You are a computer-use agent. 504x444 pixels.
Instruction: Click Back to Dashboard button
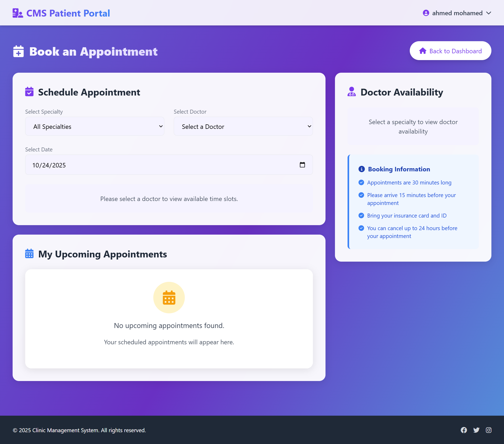pos(450,51)
